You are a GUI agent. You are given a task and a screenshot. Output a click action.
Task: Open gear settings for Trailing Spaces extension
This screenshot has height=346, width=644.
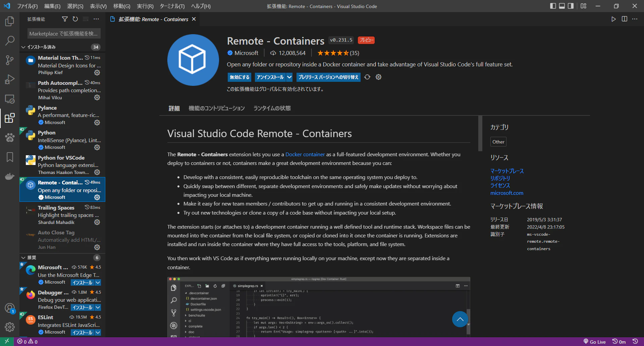[x=97, y=222]
